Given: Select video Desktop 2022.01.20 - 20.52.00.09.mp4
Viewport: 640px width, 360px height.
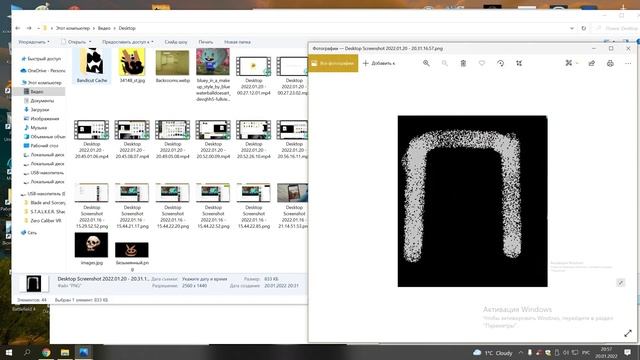Looking at the screenshot, I should pyautogui.click(x=213, y=139).
